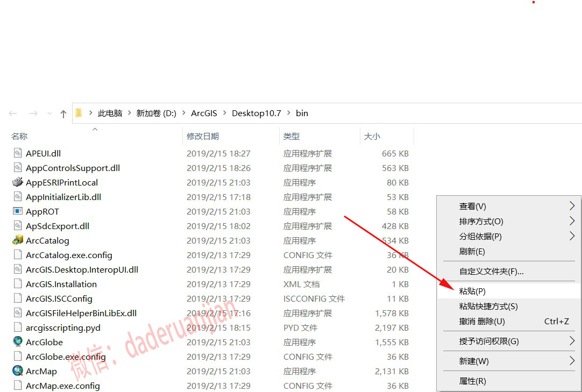The width and height of the screenshot is (582, 392).
Task: Click the 1,578 KB size cell
Action: click(x=392, y=313)
